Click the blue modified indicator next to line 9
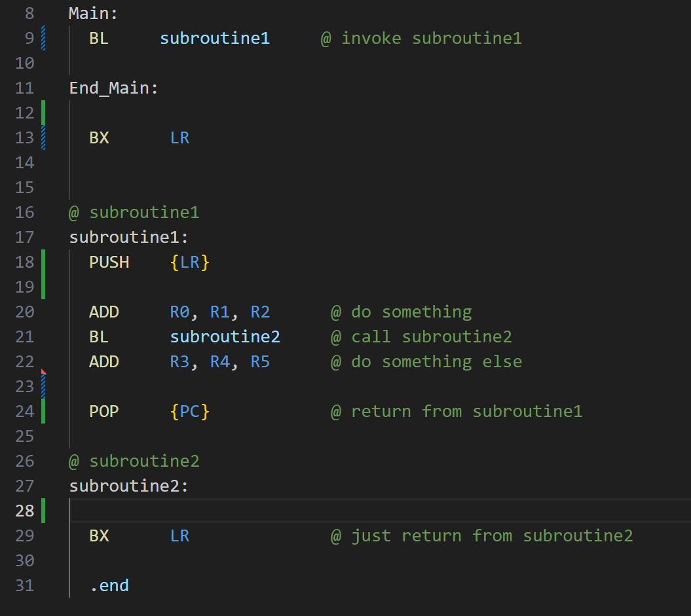This screenshot has height=616, width=691. (43, 38)
